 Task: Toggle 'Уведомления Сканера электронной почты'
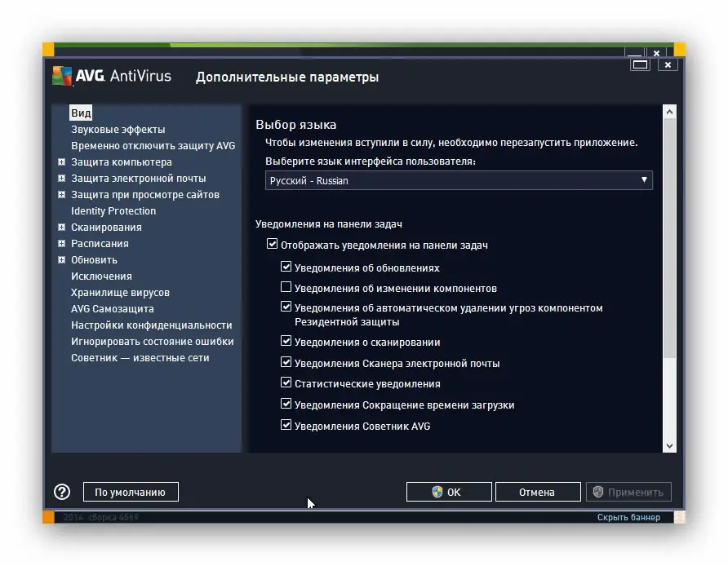click(286, 361)
